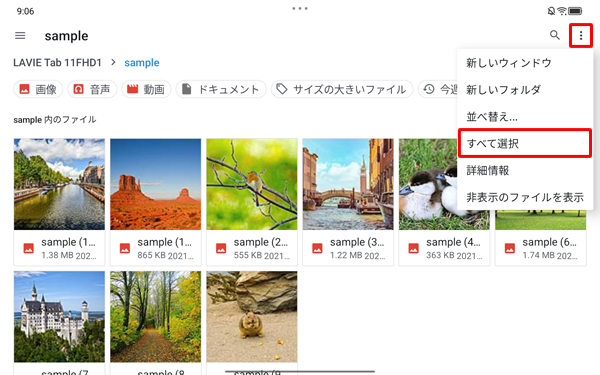The image size is (600, 375).
Task: Open the Venice bridge photo thumbnail
Action: (x=348, y=184)
